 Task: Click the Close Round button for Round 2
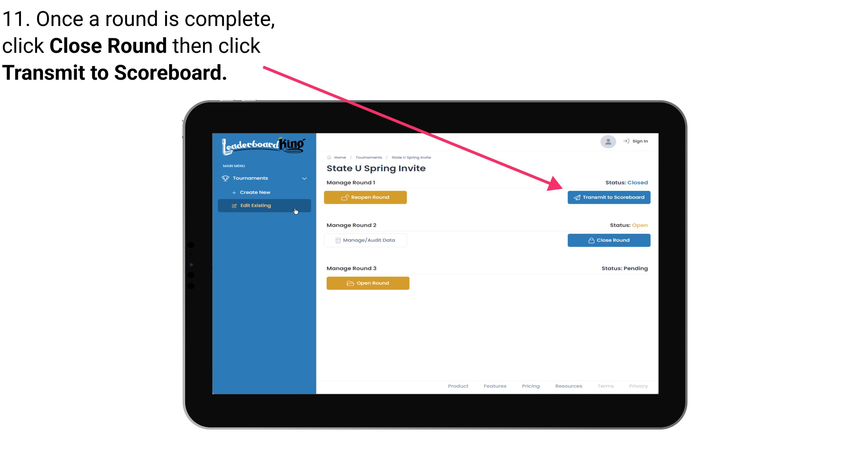609,240
